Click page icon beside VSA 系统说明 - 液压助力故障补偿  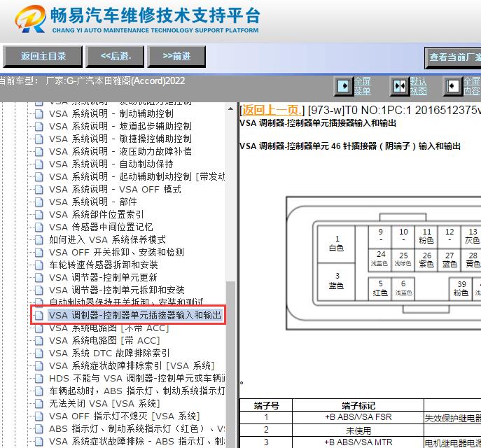[39, 151]
